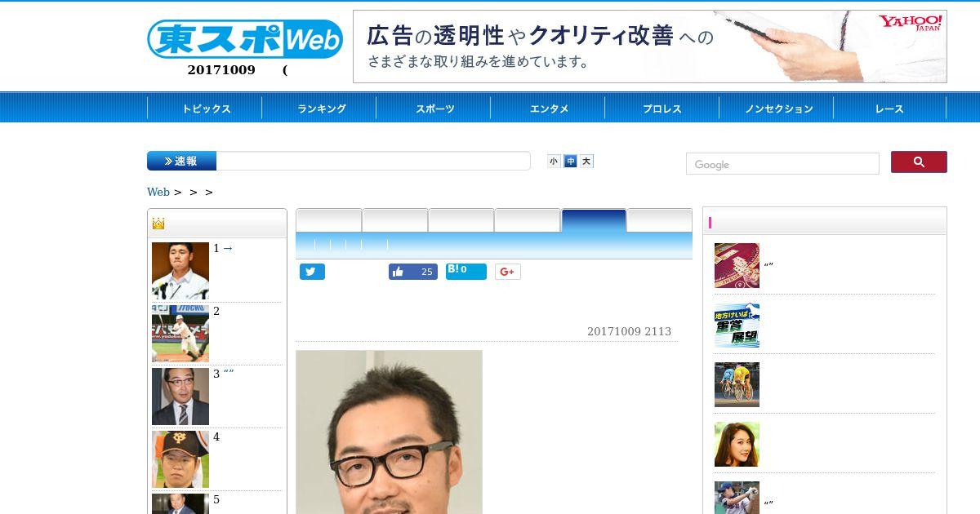Click the Facebook like button showing 25
Image resolution: width=980 pixels, height=514 pixels.
tap(413, 272)
